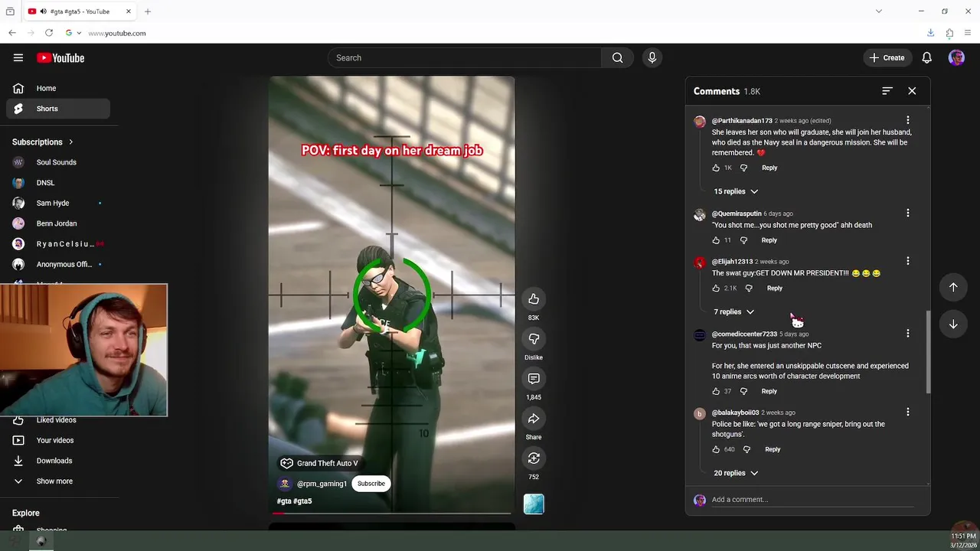Open the Grand Theft Auto V game link

(x=319, y=463)
